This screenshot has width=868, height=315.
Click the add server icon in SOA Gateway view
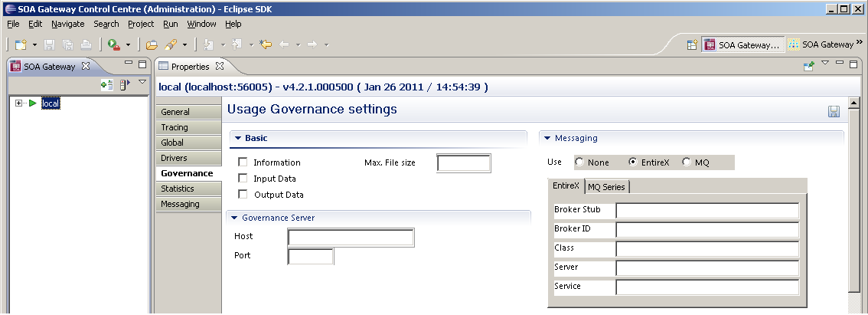coord(107,84)
